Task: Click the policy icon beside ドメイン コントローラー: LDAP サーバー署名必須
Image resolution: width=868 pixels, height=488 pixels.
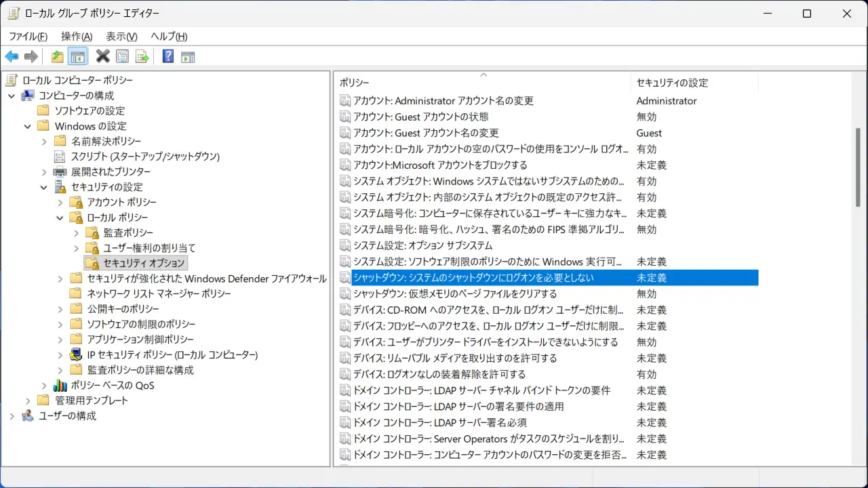Action: [x=345, y=422]
